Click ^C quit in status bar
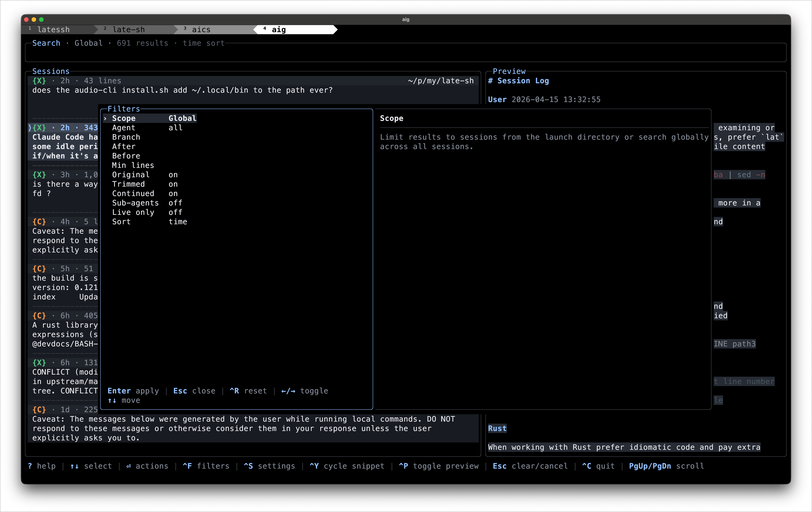Screen dimensions: 812x512 pos(598,466)
